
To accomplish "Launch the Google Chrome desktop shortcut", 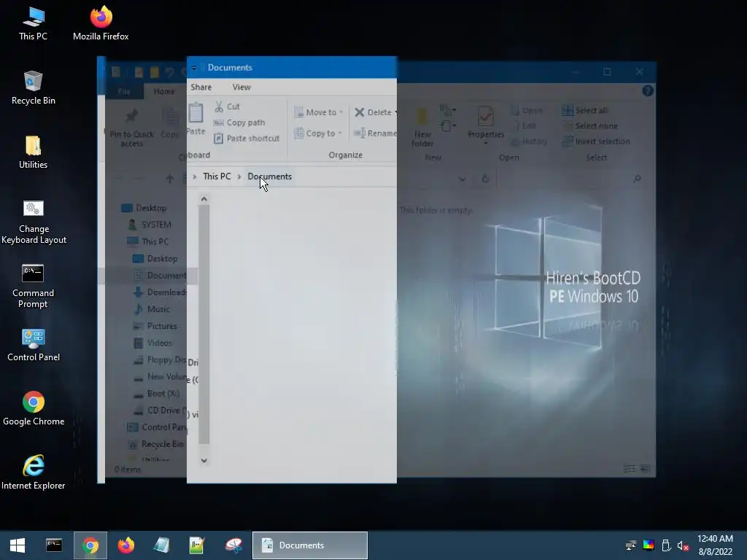I will [34, 408].
